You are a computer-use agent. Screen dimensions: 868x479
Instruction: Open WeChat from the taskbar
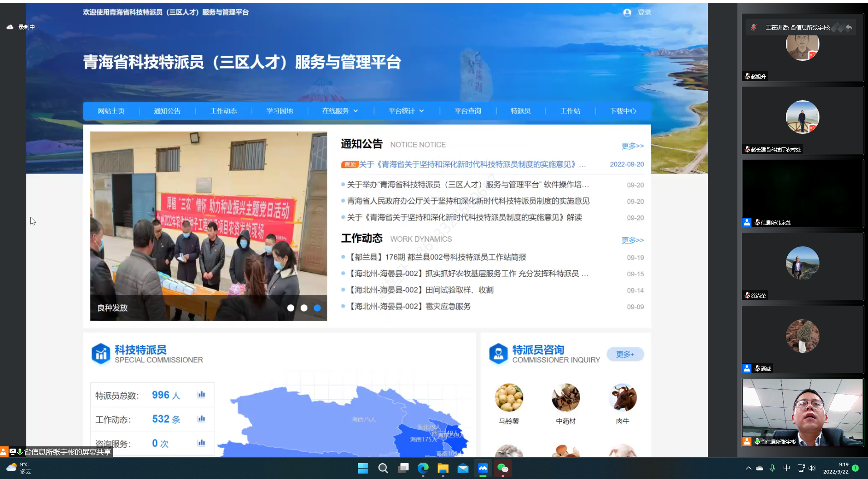[502, 468]
